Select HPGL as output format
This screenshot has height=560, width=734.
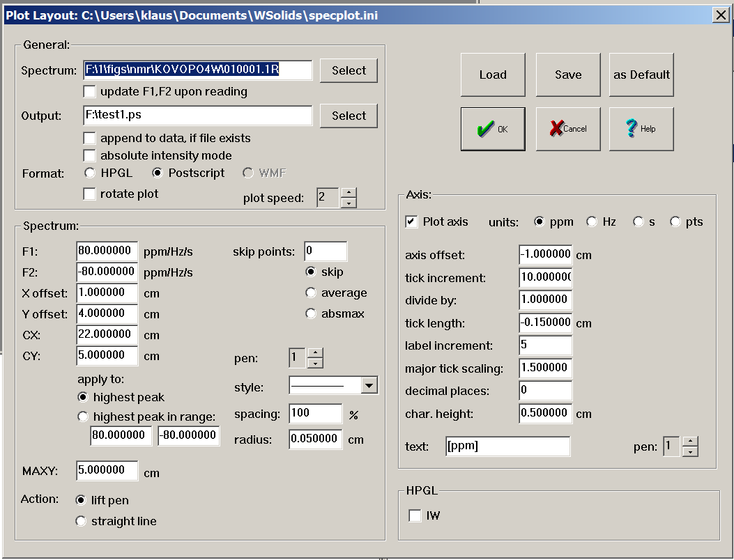(x=89, y=173)
